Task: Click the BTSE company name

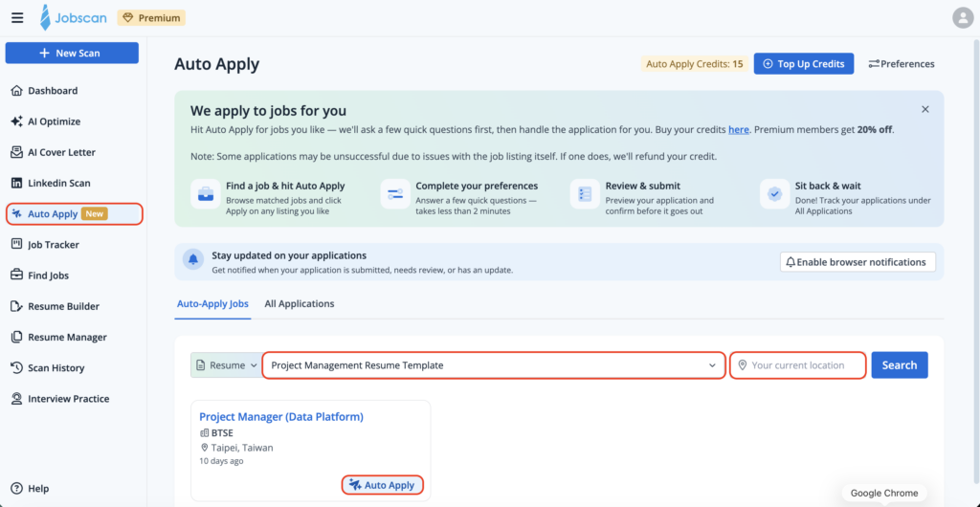Action: click(222, 432)
